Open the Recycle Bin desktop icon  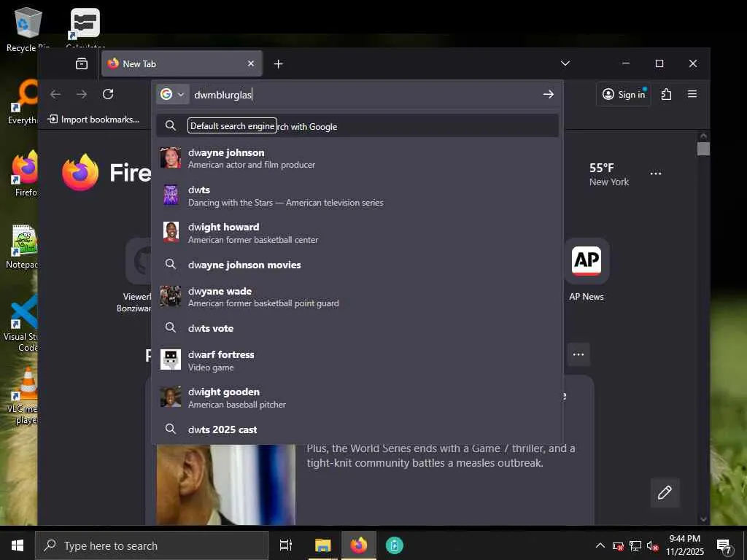pyautogui.click(x=28, y=29)
